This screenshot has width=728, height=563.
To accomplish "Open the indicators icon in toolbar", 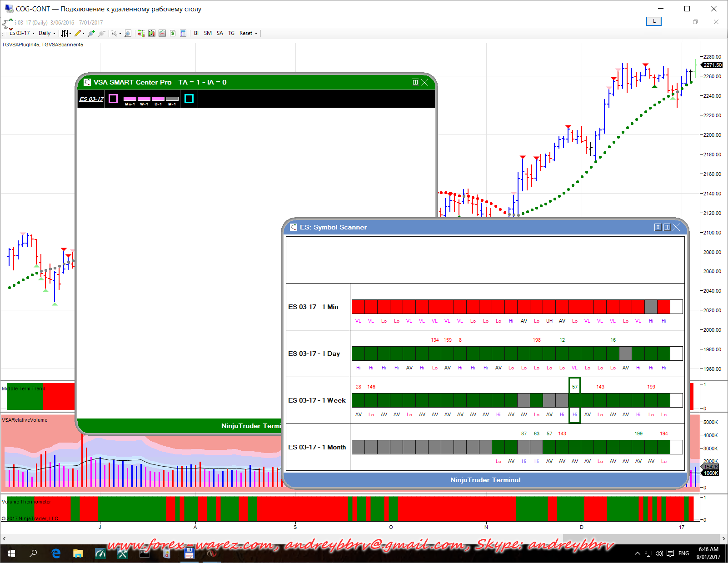I will (x=162, y=33).
